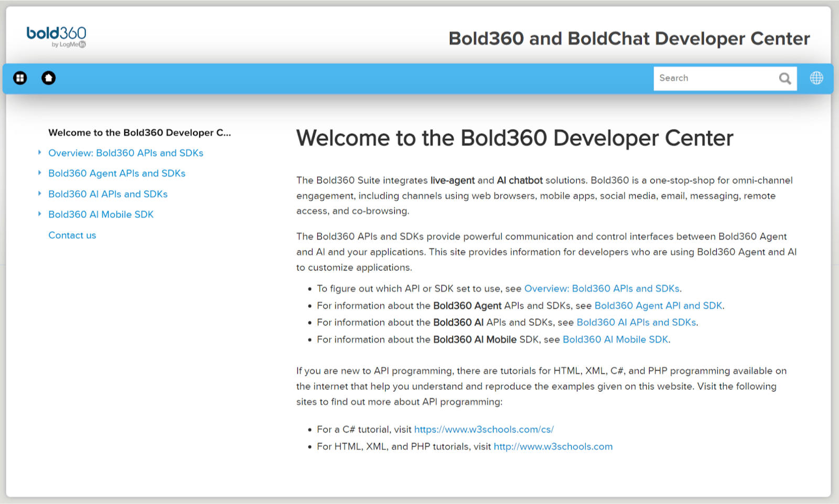Click the Bold360 logo
839x504 pixels.
click(x=56, y=34)
